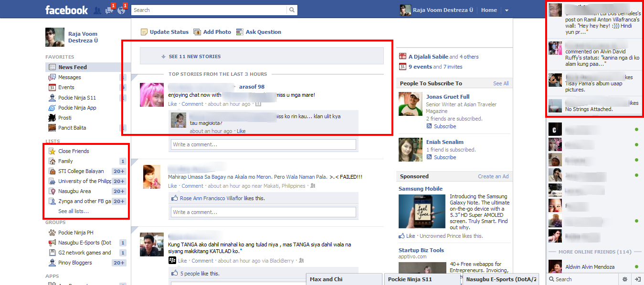This screenshot has height=285, width=644.
Task: Focus the top search field
Action: [209, 10]
